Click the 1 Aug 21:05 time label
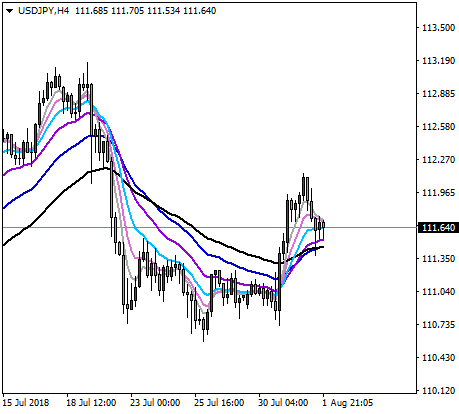 point(347,403)
